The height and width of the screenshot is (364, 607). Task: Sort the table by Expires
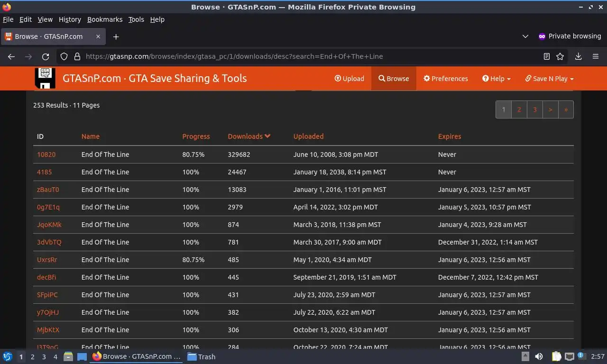click(450, 136)
